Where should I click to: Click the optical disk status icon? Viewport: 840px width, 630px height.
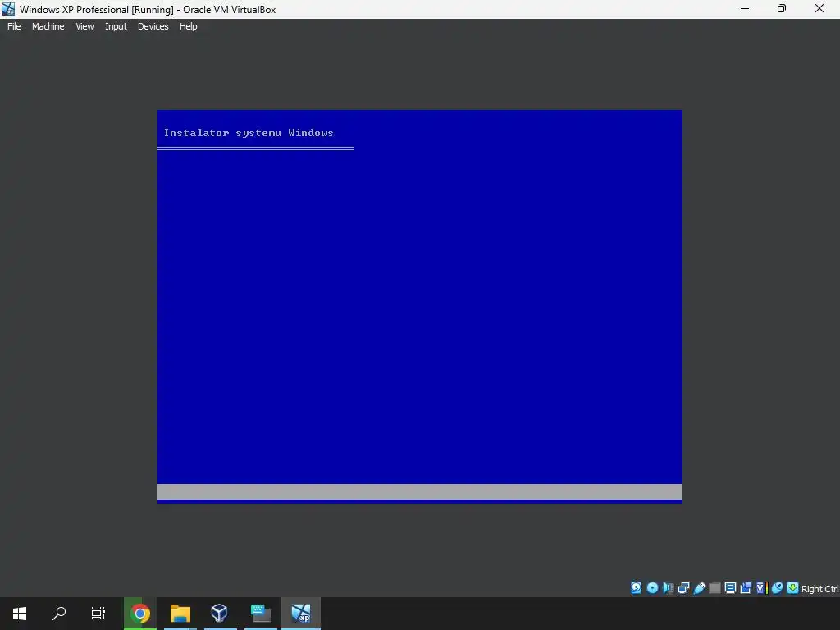pyautogui.click(x=652, y=587)
